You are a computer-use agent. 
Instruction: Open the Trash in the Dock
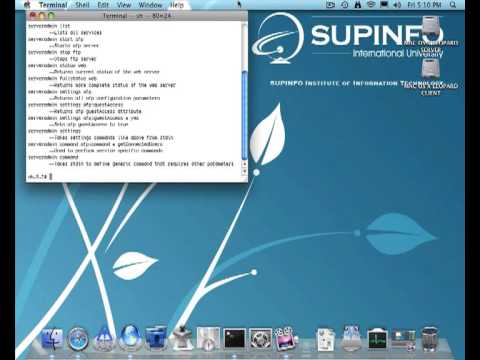point(430,339)
